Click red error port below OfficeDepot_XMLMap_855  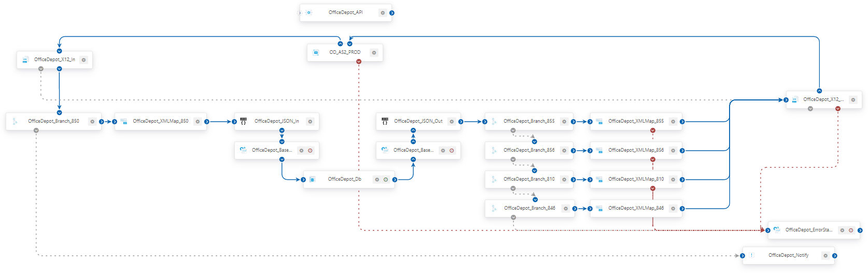(x=653, y=130)
